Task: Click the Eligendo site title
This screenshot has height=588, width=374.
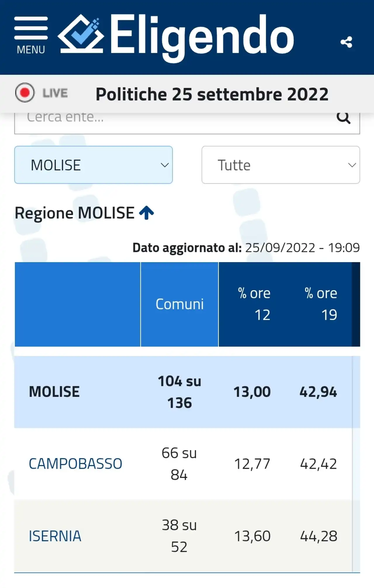Action: (x=202, y=36)
